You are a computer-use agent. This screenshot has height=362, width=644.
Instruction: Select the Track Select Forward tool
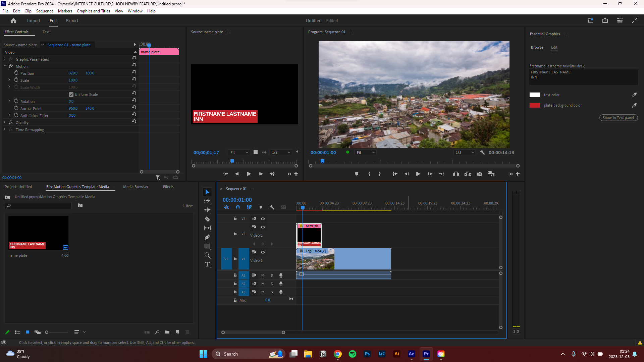click(x=207, y=200)
